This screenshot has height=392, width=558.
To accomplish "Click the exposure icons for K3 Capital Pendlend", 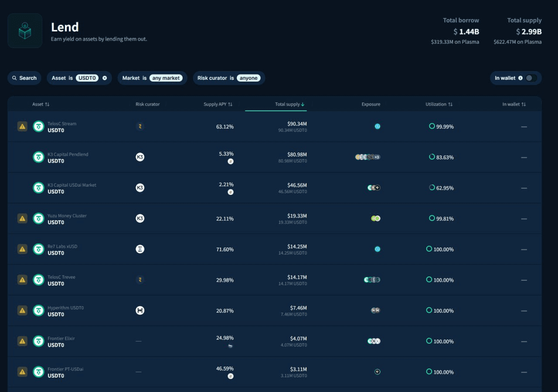I will tap(367, 157).
